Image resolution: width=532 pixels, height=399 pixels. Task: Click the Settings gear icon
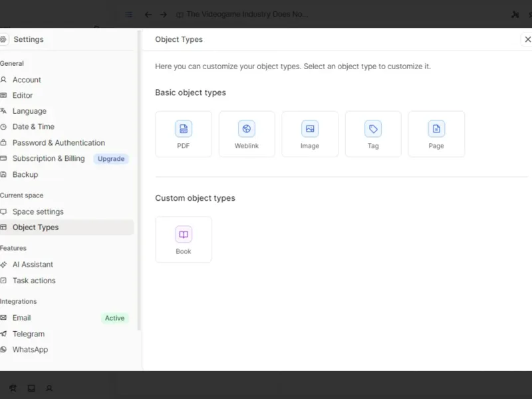click(3, 39)
